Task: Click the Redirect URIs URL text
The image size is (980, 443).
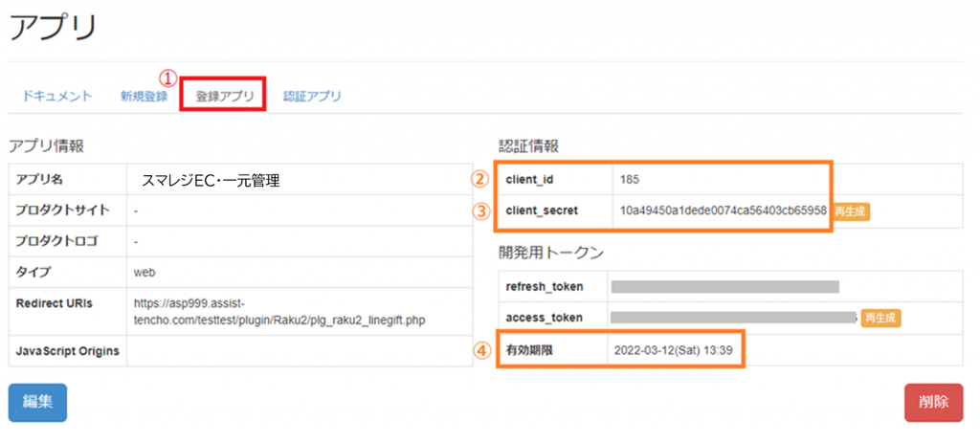Action: [278, 311]
